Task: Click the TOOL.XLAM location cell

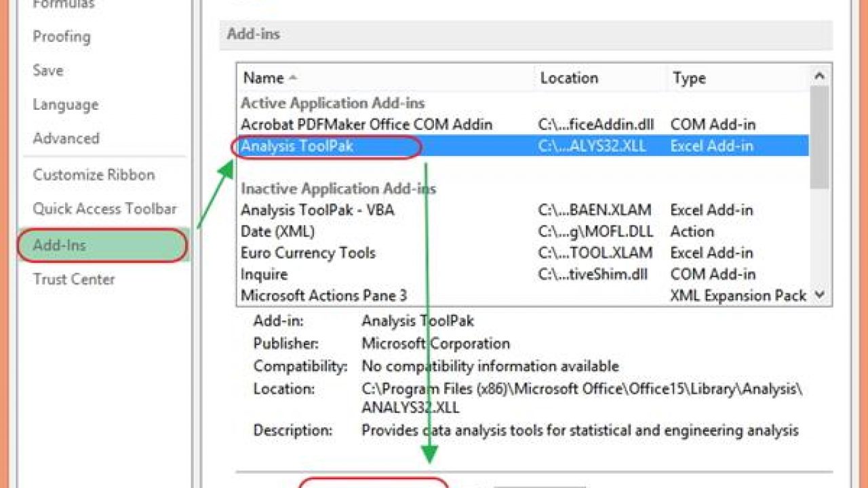Action: 595,253
